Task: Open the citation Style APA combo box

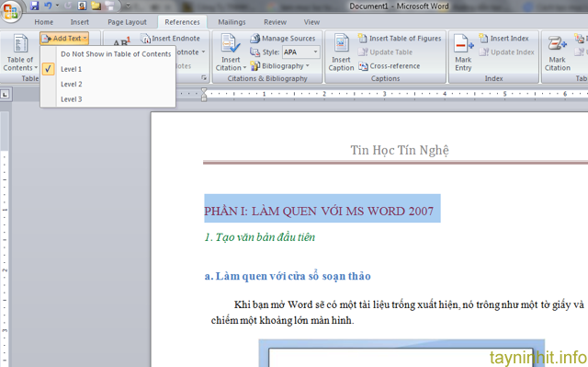Action: (x=301, y=52)
